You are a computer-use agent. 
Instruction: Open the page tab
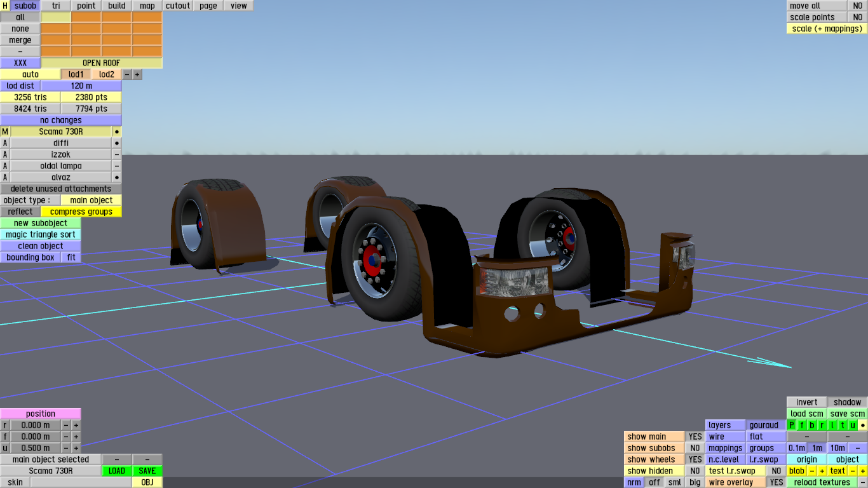tap(208, 6)
